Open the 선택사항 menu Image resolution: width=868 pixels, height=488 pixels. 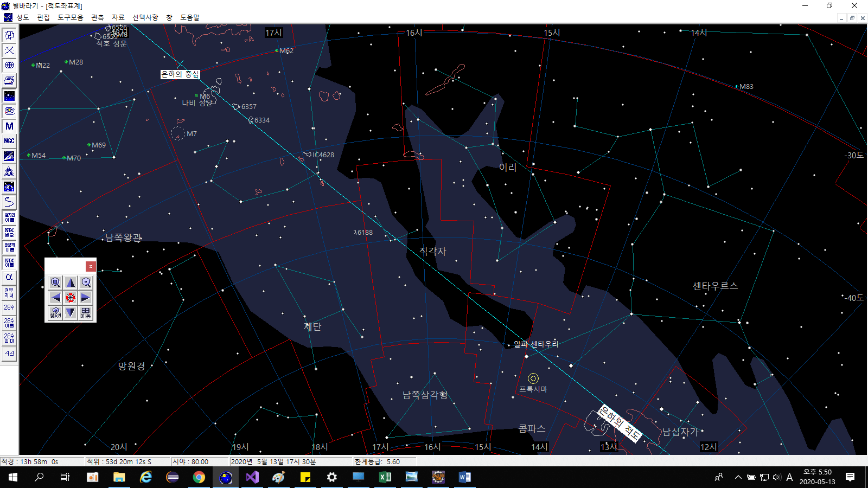tap(145, 17)
